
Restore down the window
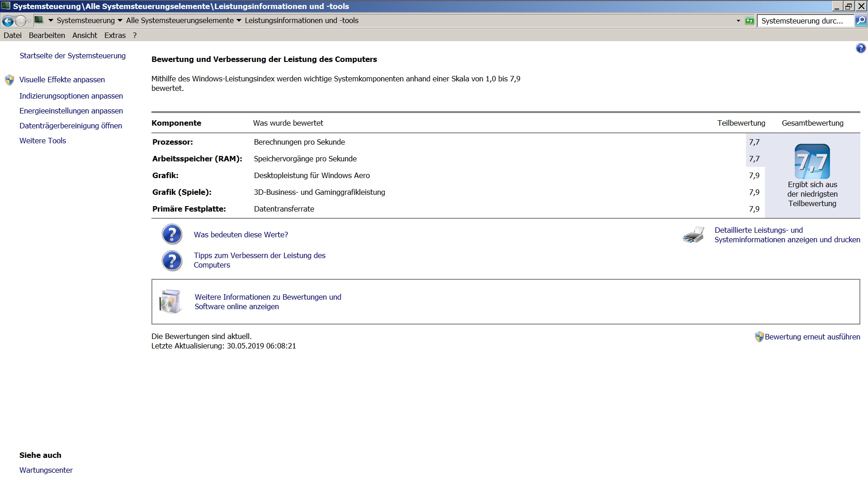click(x=849, y=6)
